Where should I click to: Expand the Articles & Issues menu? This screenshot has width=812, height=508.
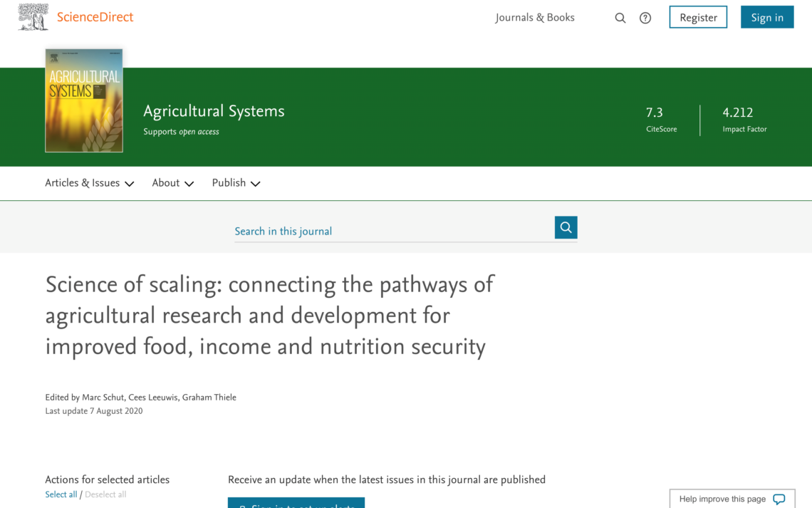click(90, 183)
